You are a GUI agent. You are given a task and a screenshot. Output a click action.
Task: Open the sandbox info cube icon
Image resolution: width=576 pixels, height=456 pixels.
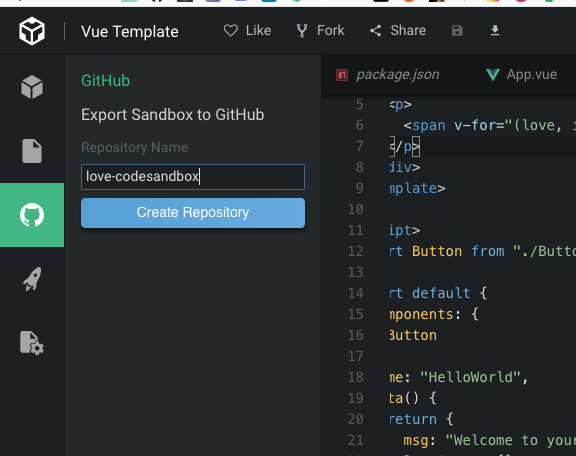[32, 87]
